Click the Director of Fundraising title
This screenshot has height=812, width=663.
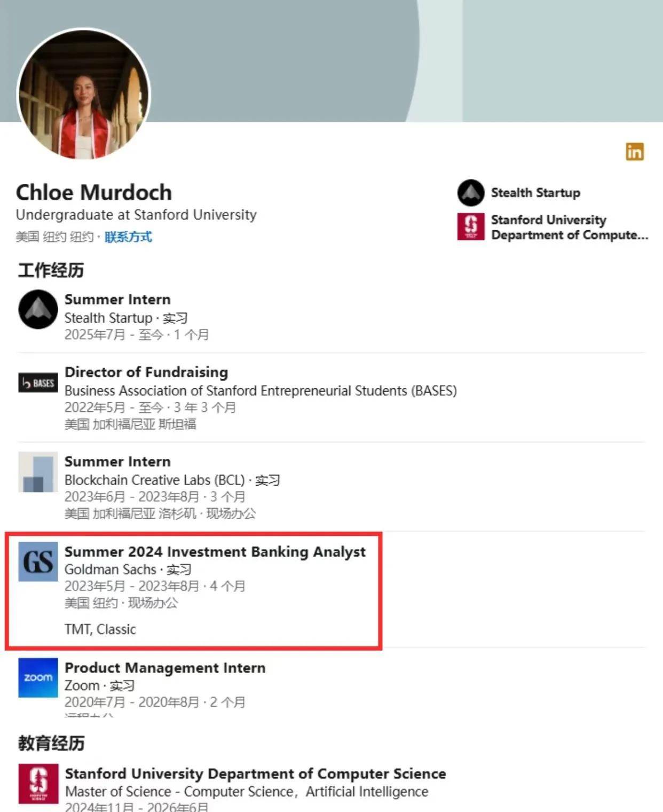click(x=146, y=372)
